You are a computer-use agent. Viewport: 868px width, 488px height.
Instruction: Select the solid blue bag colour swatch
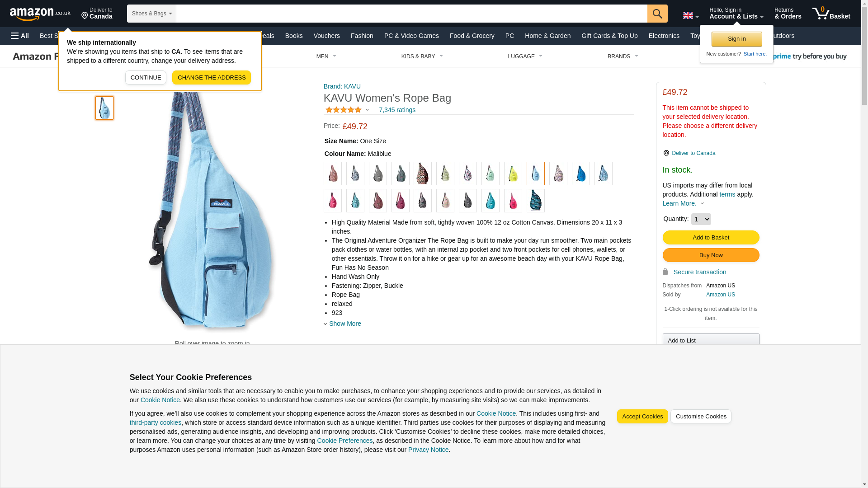(580, 174)
